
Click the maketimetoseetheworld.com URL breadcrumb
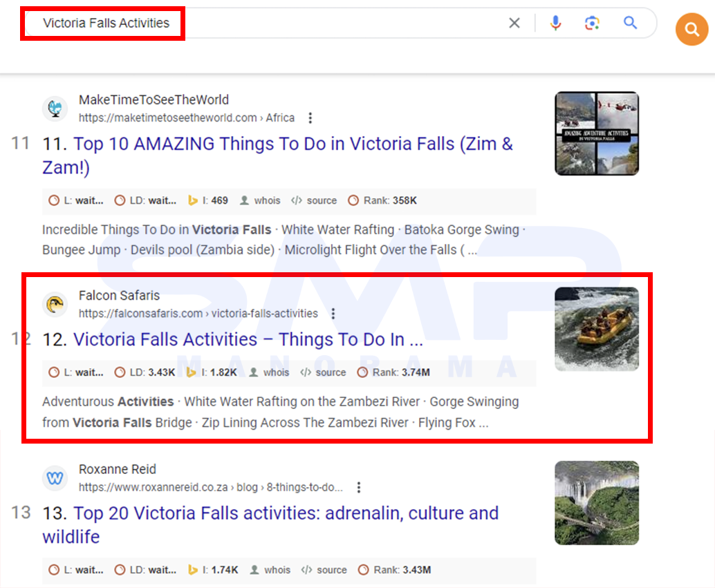coord(187,118)
